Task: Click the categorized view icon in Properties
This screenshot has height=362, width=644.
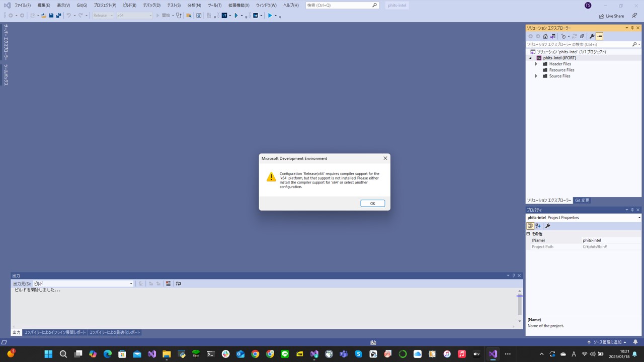Action: tap(530, 226)
